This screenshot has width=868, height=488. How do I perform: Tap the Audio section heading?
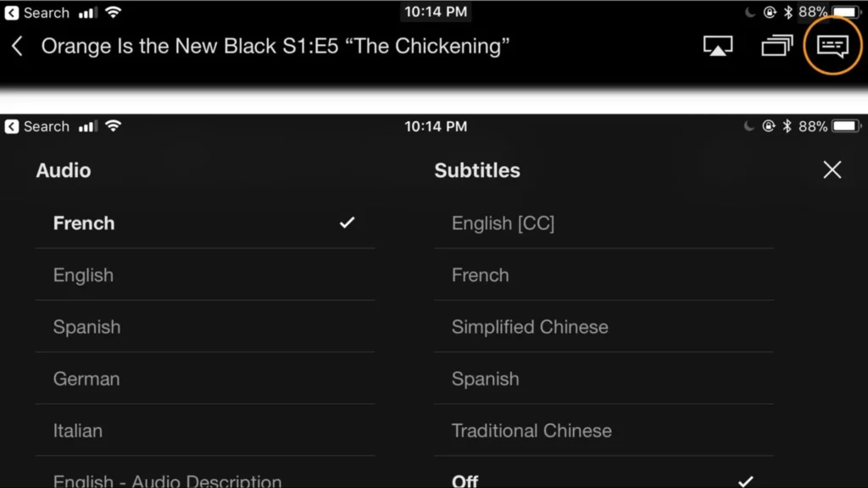point(64,170)
